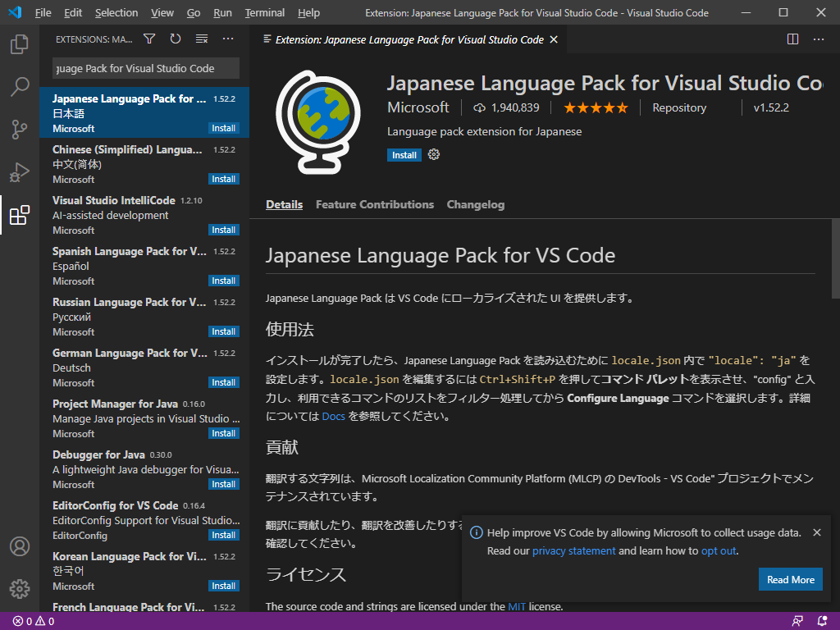Image resolution: width=840 pixels, height=630 pixels.
Task: Open the Repository link
Action: (679, 107)
